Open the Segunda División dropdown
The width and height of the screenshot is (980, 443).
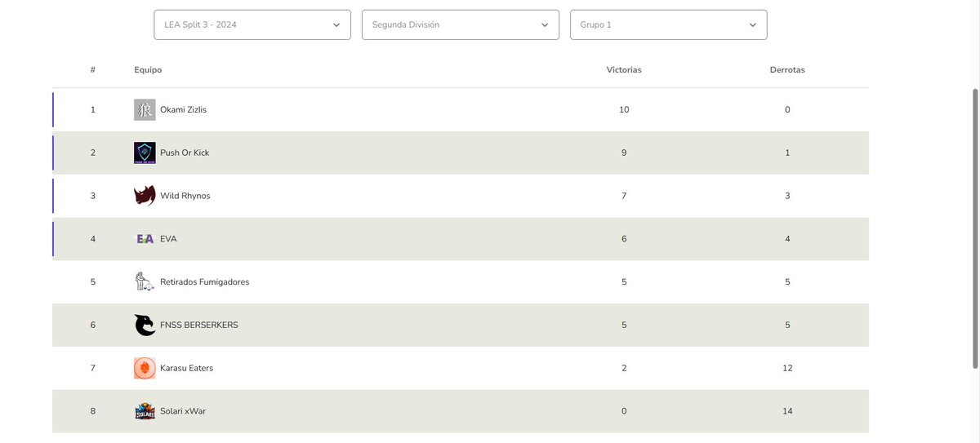[461, 24]
